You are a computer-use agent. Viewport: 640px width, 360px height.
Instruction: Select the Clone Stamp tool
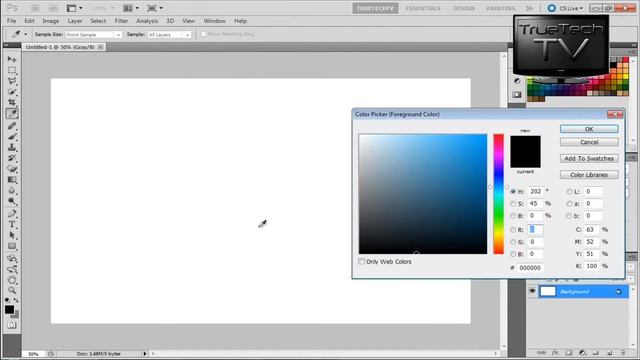12,147
